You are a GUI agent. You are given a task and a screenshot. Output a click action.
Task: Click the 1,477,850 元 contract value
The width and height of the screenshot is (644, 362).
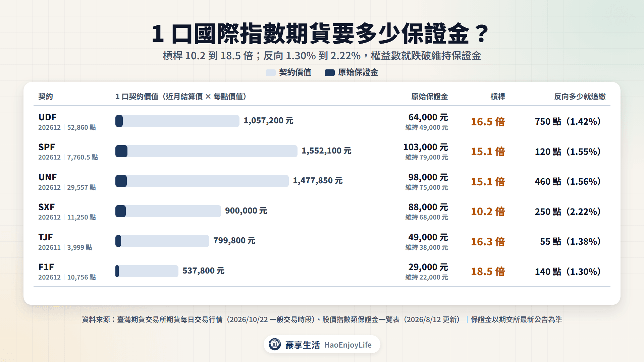point(318,181)
